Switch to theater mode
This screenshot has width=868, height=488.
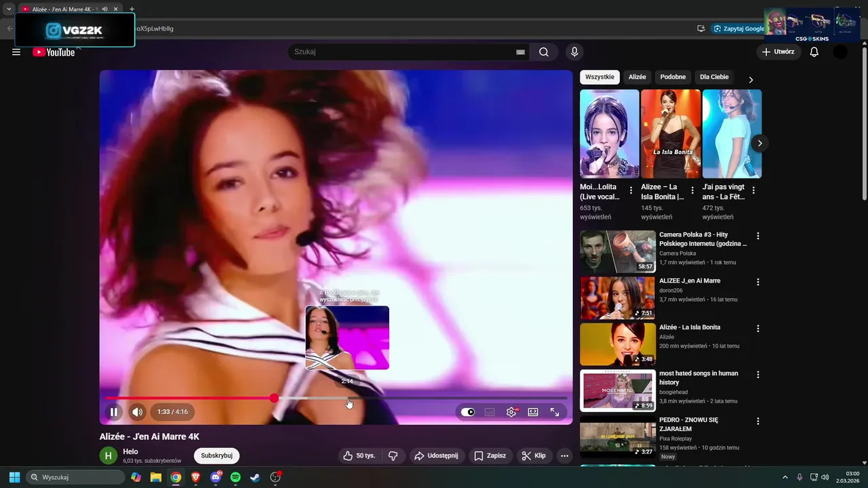coord(533,412)
